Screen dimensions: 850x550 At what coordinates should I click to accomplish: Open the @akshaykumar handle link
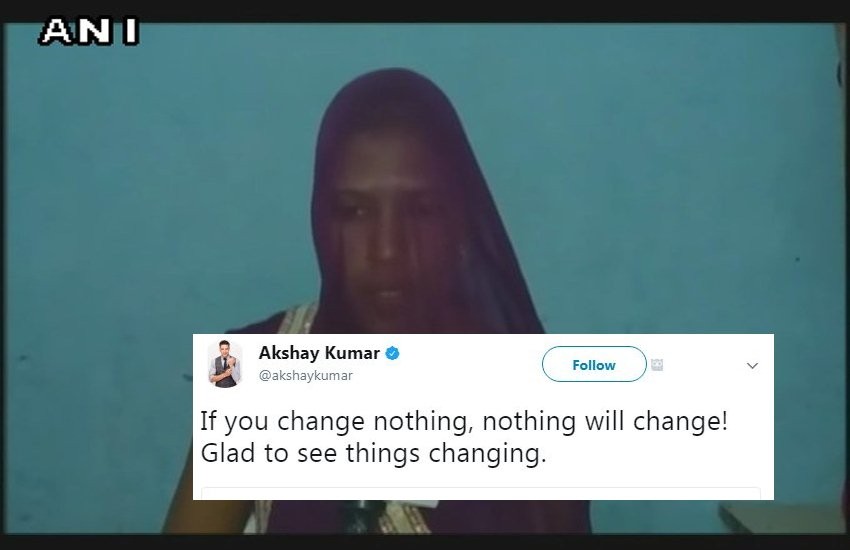306,376
